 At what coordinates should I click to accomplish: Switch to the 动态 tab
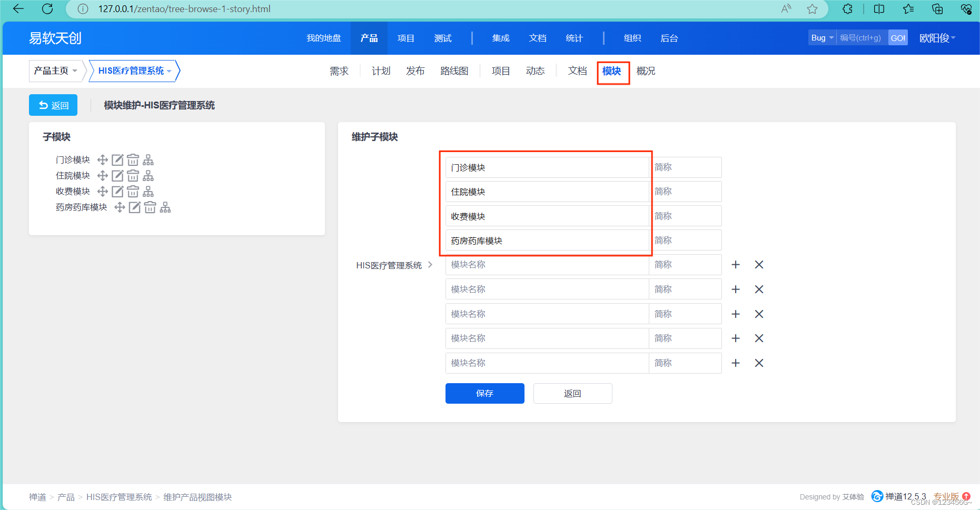[x=536, y=71]
